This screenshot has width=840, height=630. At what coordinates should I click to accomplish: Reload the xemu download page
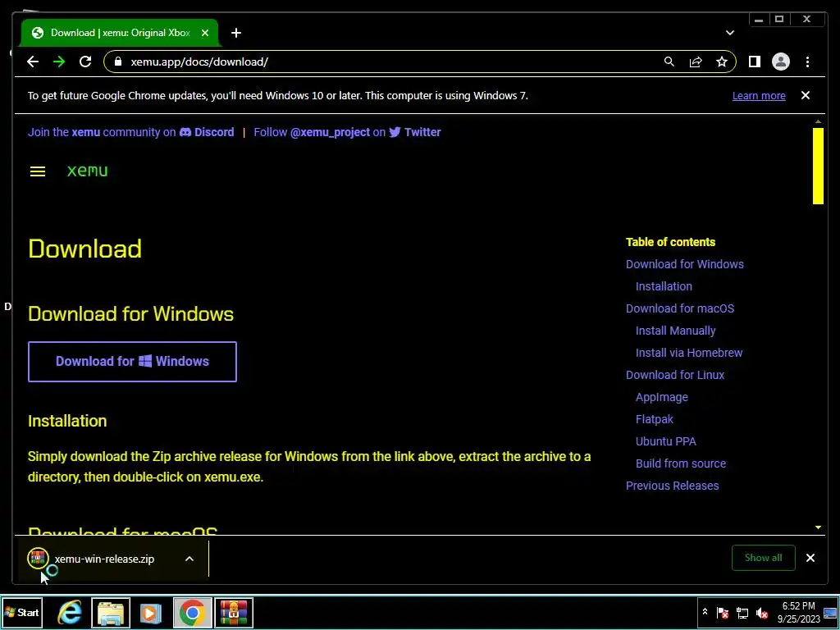[85, 62]
